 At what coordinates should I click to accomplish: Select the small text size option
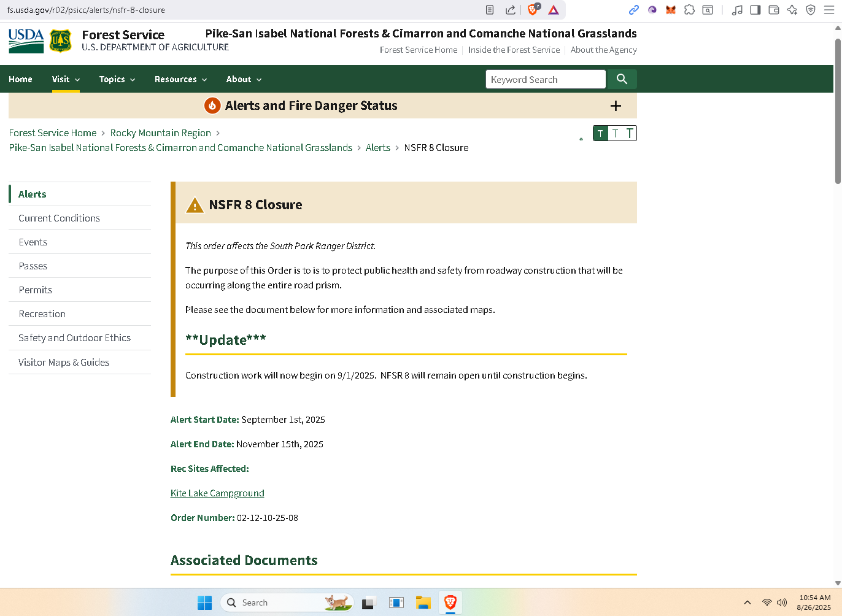[x=600, y=133]
